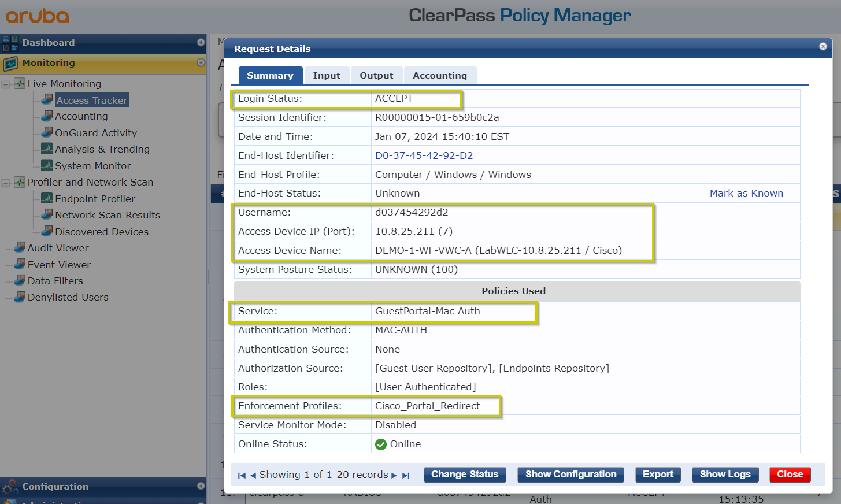Click the Show Configuration button
Image resolution: width=841 pixels, height=504 pixels.
click(x=570, y=475)
